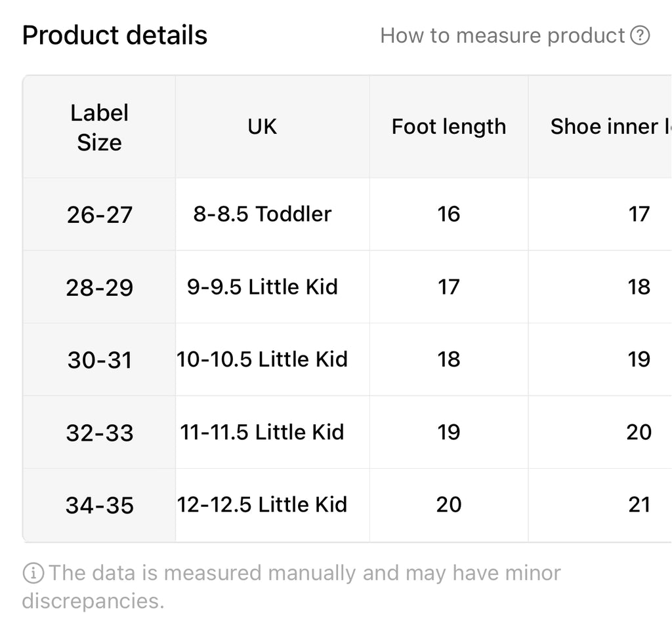This screenshot has height=640, width=672.
Task: Select label size 28-29 cell
Action: point(99,287)
